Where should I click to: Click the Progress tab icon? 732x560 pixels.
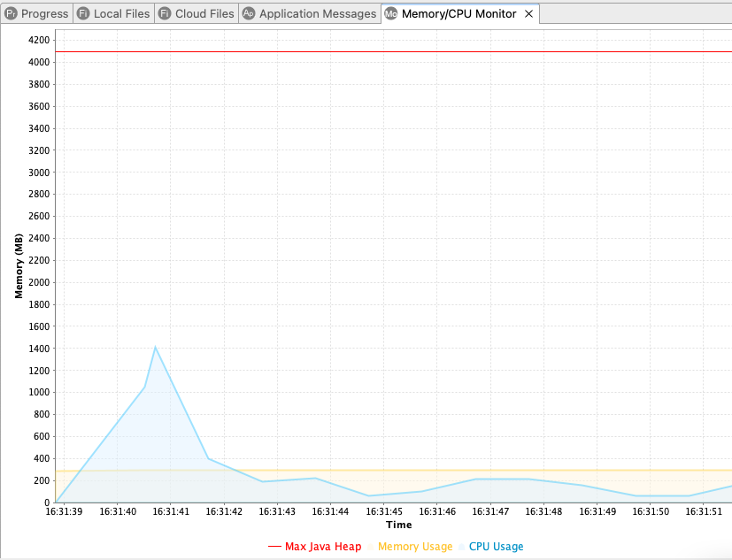12,14
